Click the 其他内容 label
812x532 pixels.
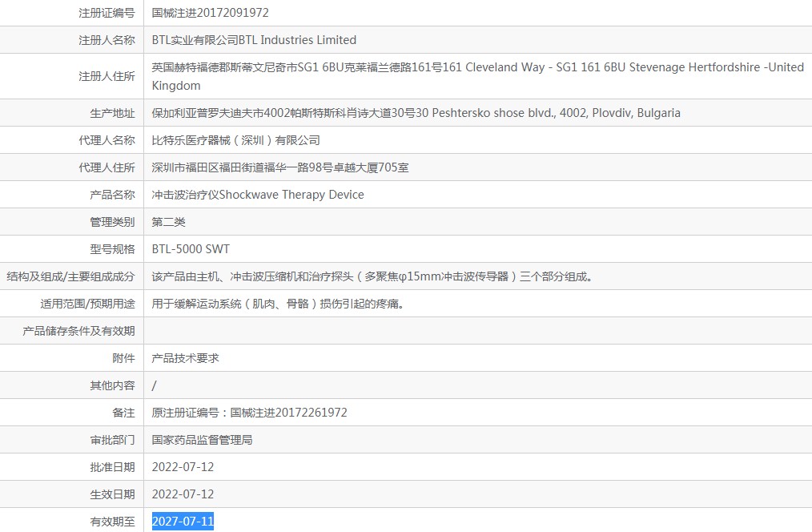tap(112, 385)
